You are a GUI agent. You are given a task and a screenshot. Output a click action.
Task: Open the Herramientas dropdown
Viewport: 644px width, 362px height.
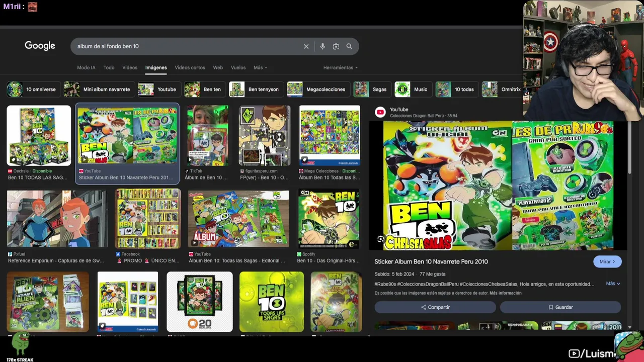(341, 67)
